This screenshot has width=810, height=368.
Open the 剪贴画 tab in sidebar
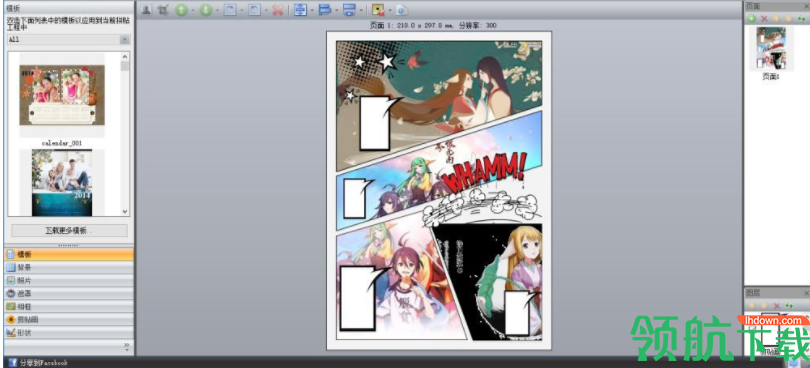coord(69,319)
